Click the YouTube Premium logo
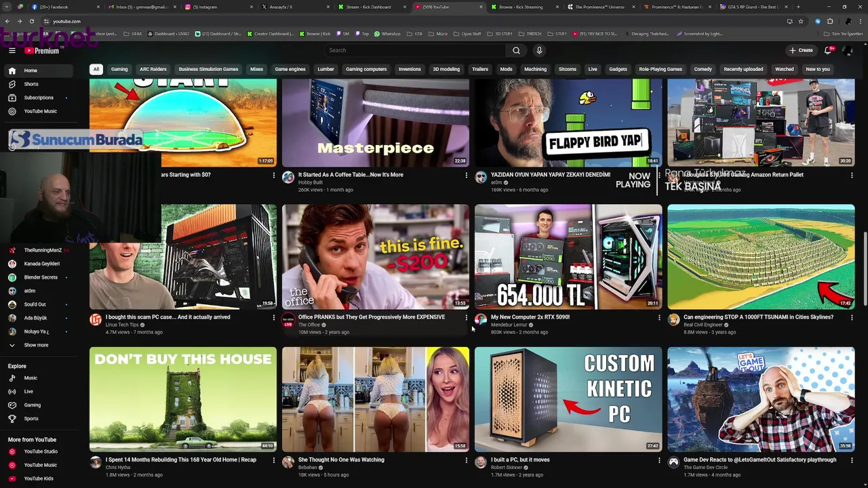 pyautogui.click(x=42, y=50)
